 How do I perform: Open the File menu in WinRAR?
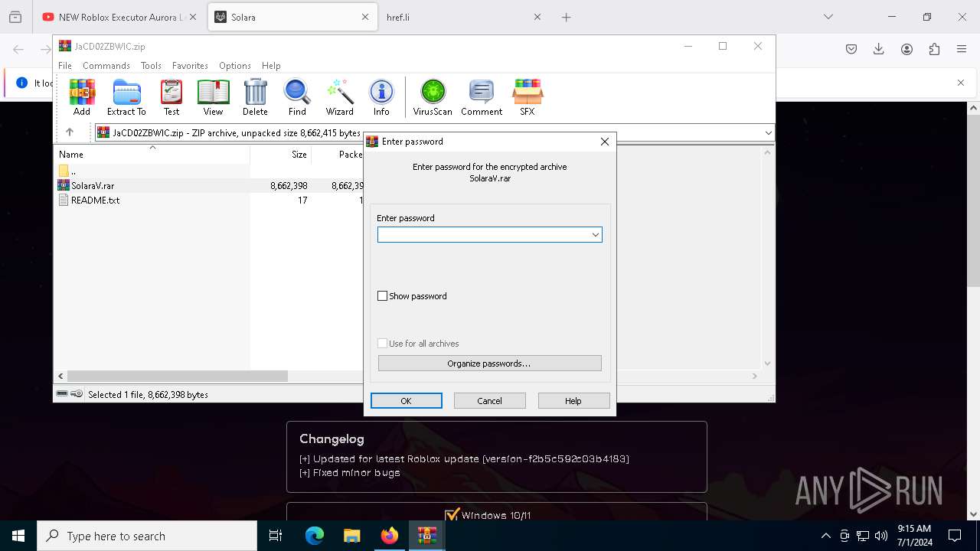pyautogui.click(x=65, y=66)
